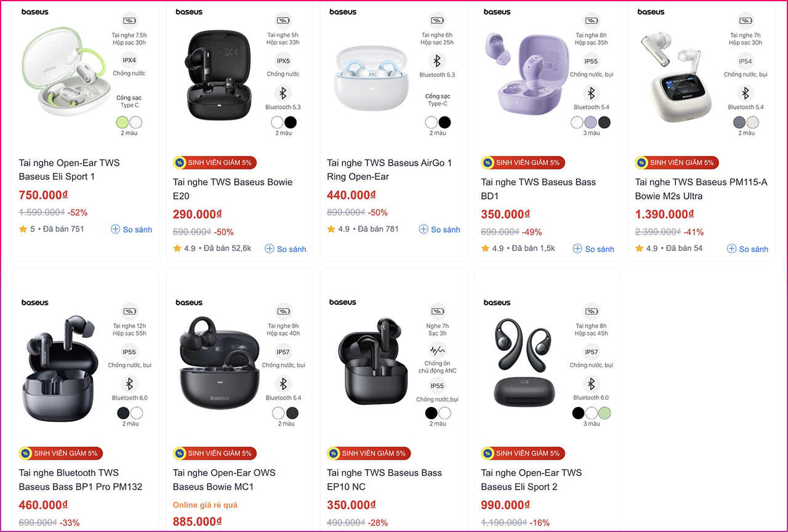Click the compare plus icon for AirGo 1 Ring

pos(424,229)
